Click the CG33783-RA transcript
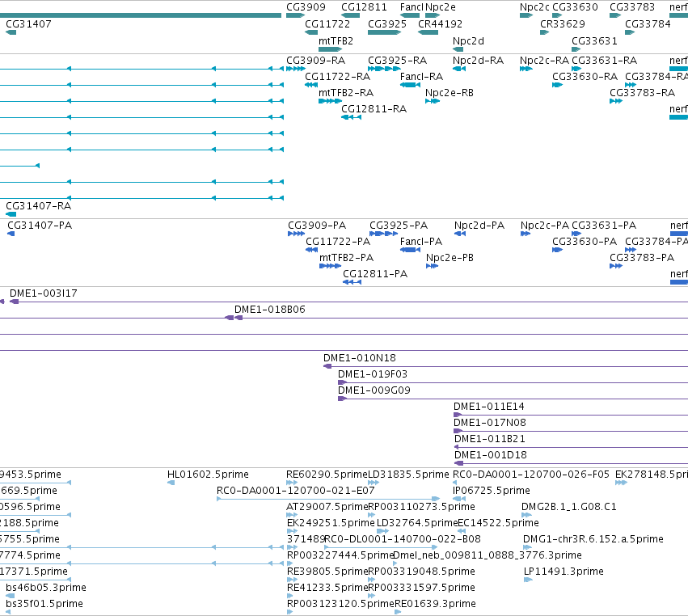Screen dimensions: 688x616 tap(615, 101)
